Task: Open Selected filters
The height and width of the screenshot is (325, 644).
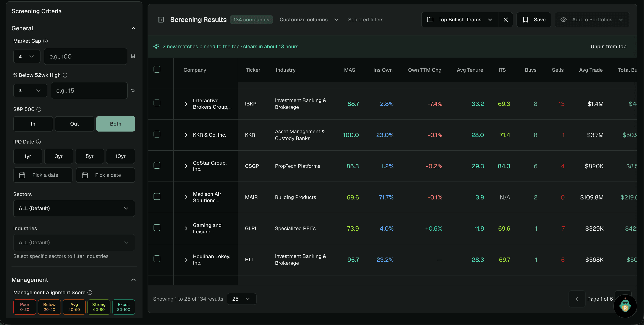Action: pos(366,19)
